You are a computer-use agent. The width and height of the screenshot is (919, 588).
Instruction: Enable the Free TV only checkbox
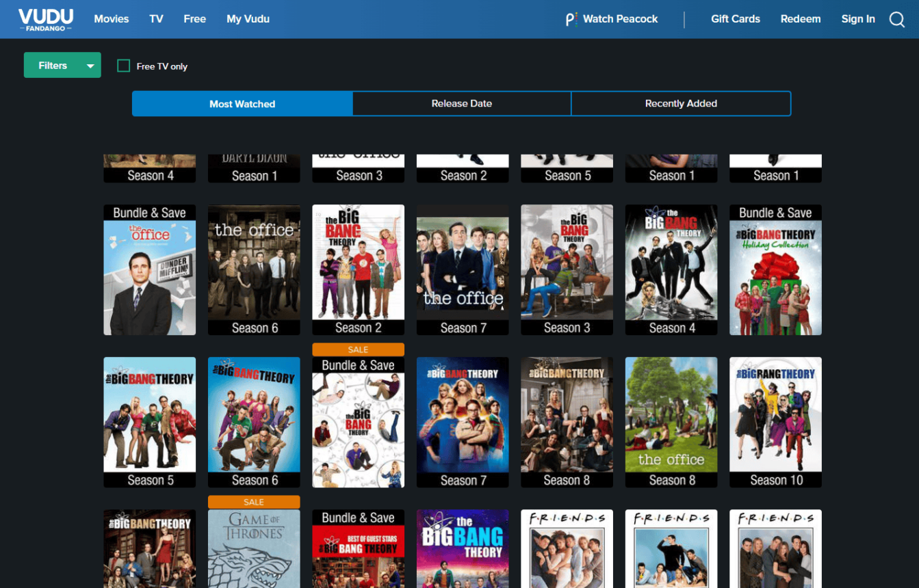click(x=124, y=66)
